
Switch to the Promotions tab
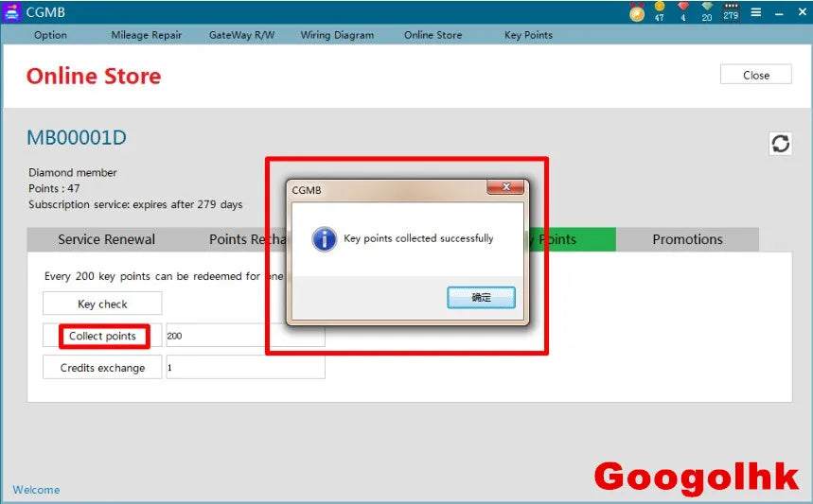click(x=687, y=239)
